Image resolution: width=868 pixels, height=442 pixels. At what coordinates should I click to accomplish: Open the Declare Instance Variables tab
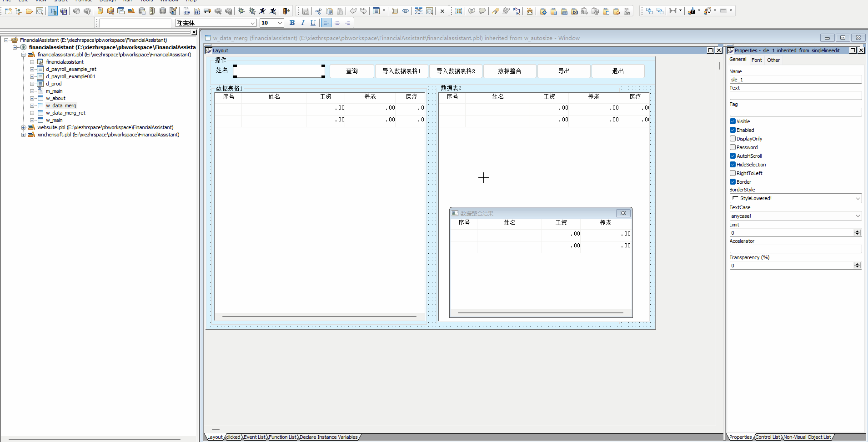[329, 437]
